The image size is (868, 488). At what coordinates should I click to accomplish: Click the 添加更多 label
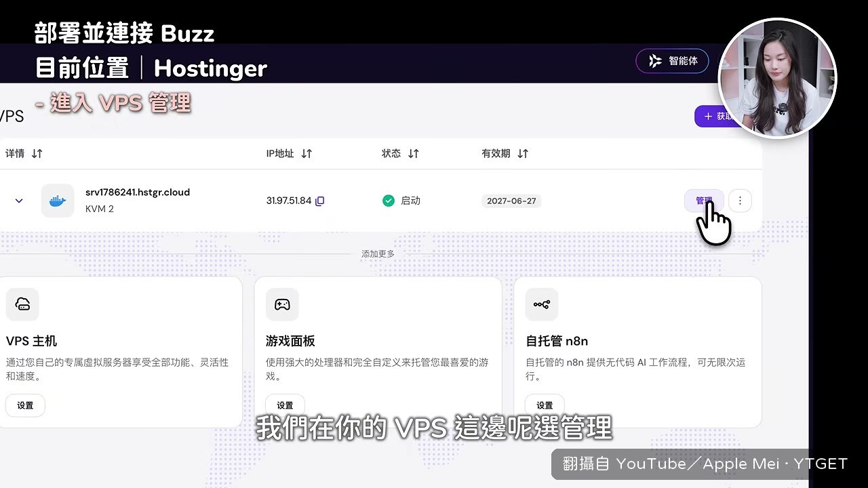point(378,254)
